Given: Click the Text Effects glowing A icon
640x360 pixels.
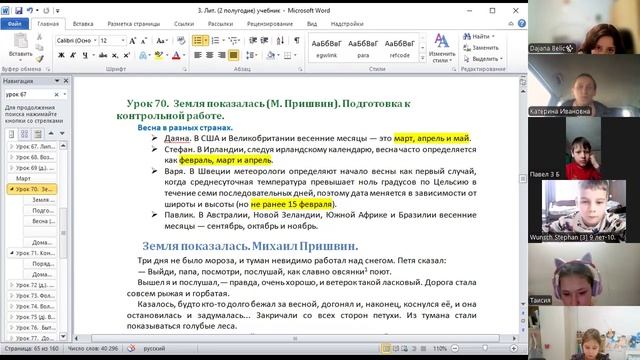Looking at the screenshot, I should click(144, 55).
